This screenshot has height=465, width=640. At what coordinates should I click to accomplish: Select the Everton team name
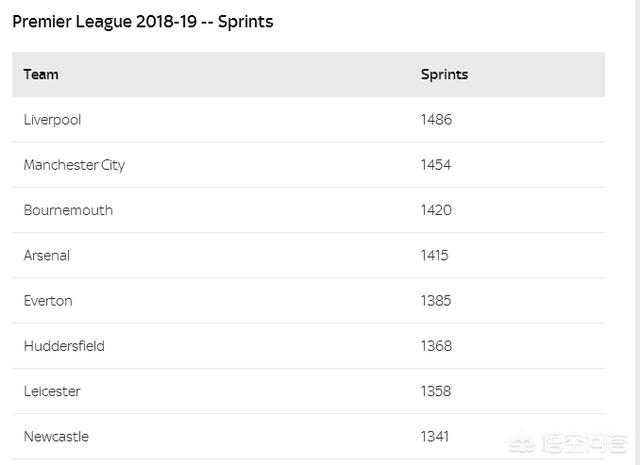click(48, 301)
